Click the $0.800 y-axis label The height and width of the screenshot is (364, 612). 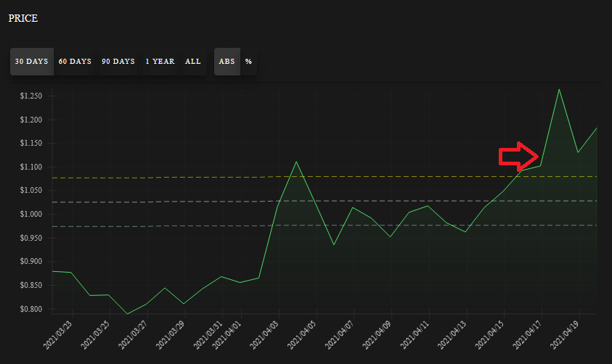coord(31,309)
